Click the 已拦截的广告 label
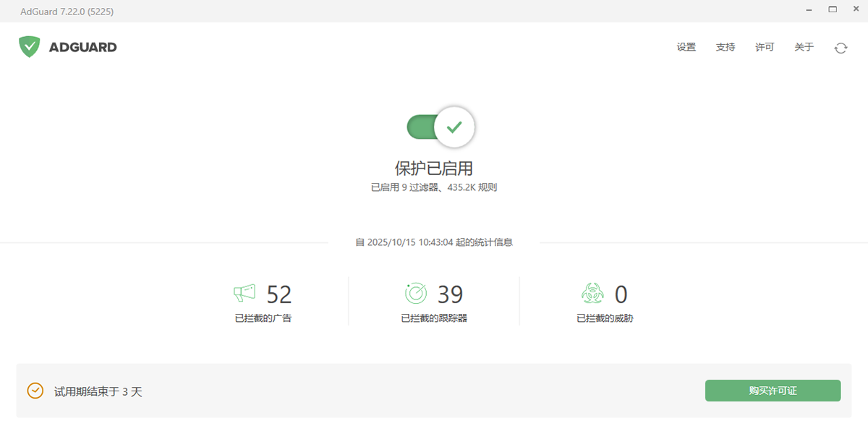The width and height of the screenshot is (868, 434). coord(263,318)
